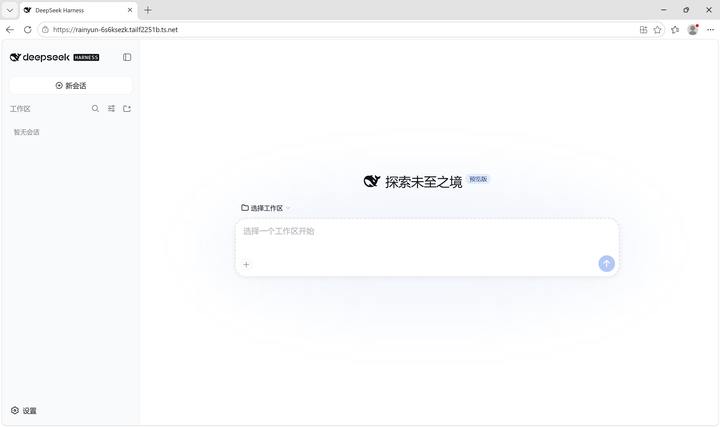Collapse the sidebar with the panel icon
Viewport: 720px width, 427px height.
point(127,57)
